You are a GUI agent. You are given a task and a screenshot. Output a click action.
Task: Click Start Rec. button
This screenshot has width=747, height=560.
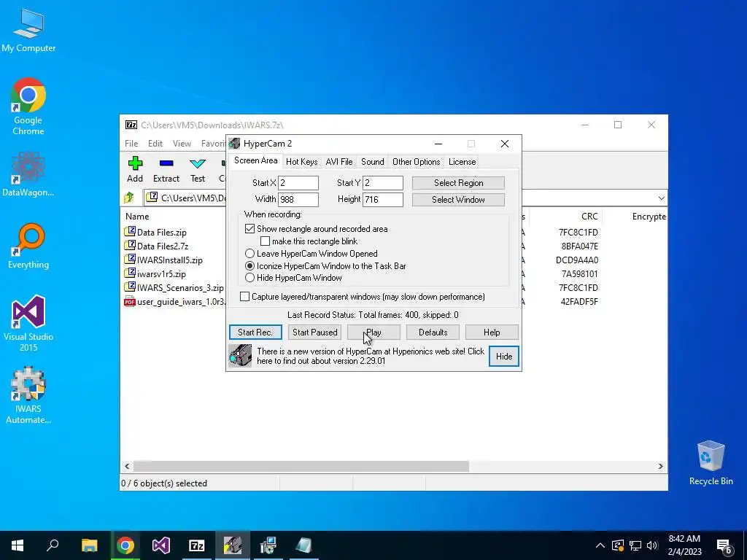[255, 332]
